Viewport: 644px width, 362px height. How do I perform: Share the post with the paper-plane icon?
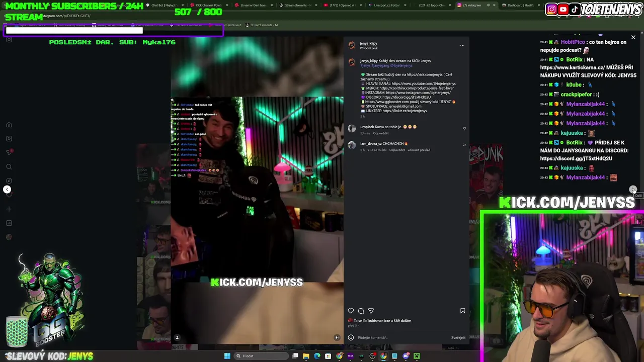tap(371, 311)
